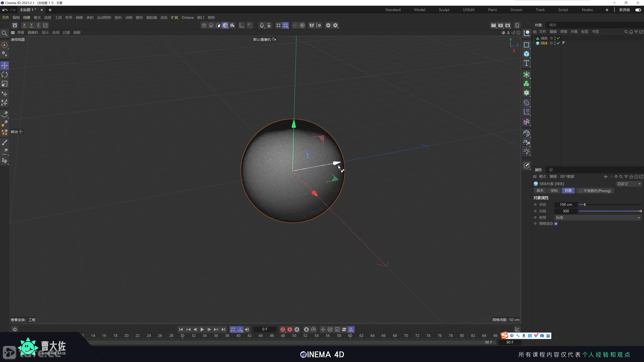Toggle the 理想渲染 checkbox

pos(556,224)
